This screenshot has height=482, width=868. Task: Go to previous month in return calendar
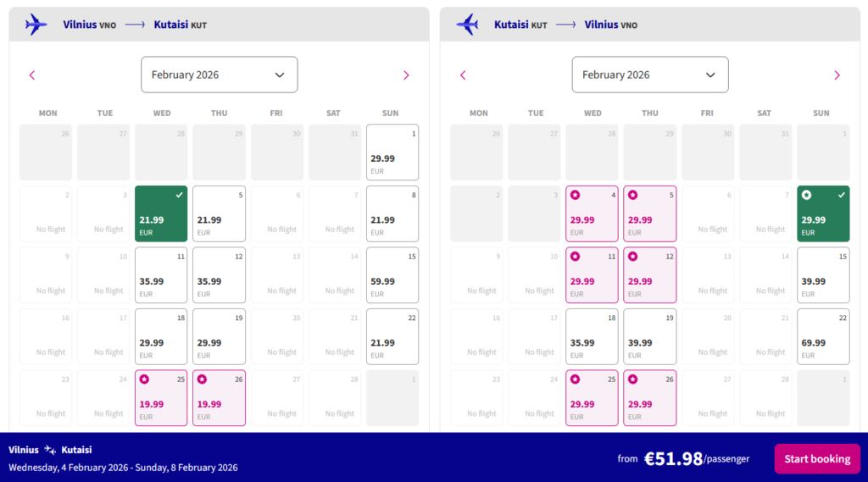point(463,75)
